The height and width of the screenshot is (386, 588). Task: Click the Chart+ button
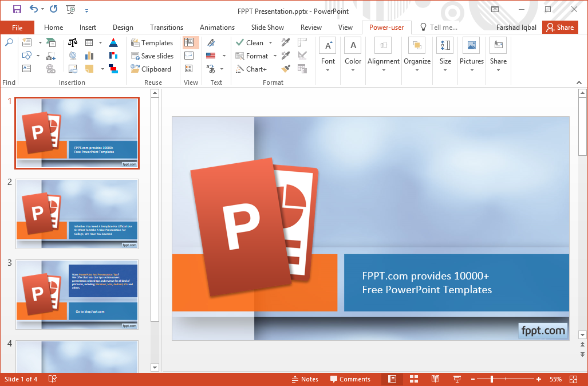[251, 69]
